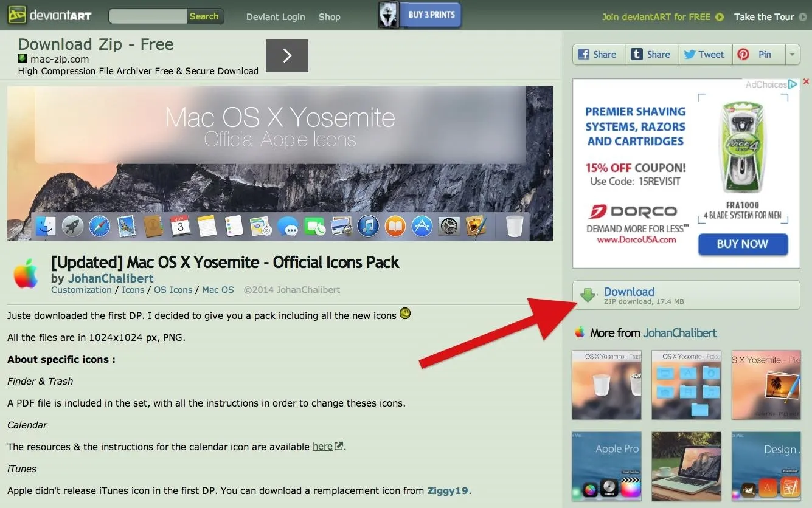Click the iBooks icon in preview dock
This screenshot has height=508, width=812.
(x=395, y=227)
